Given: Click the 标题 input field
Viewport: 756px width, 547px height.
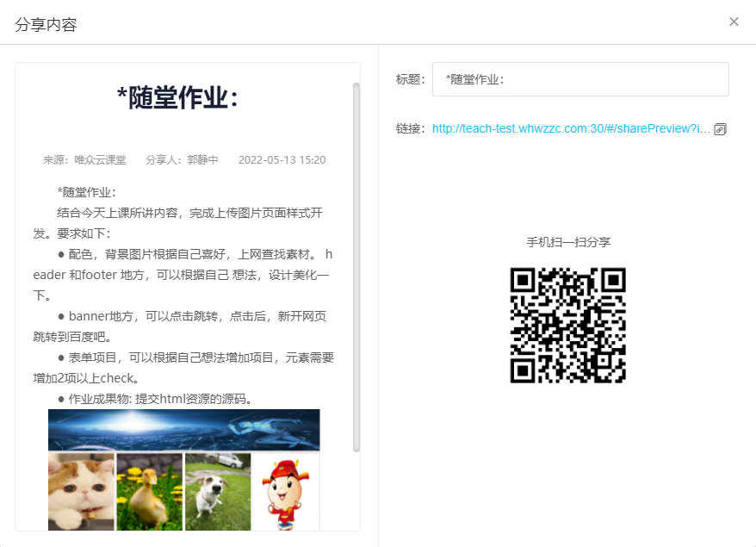Looking at the screenshot, I should [580, 79].
